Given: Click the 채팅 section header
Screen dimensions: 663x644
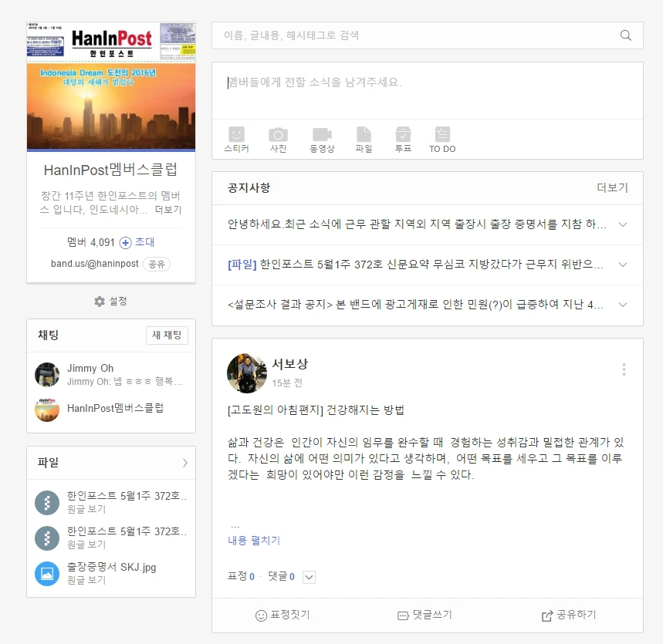Looking at the screenshot, I should click(x=48, y=335).
